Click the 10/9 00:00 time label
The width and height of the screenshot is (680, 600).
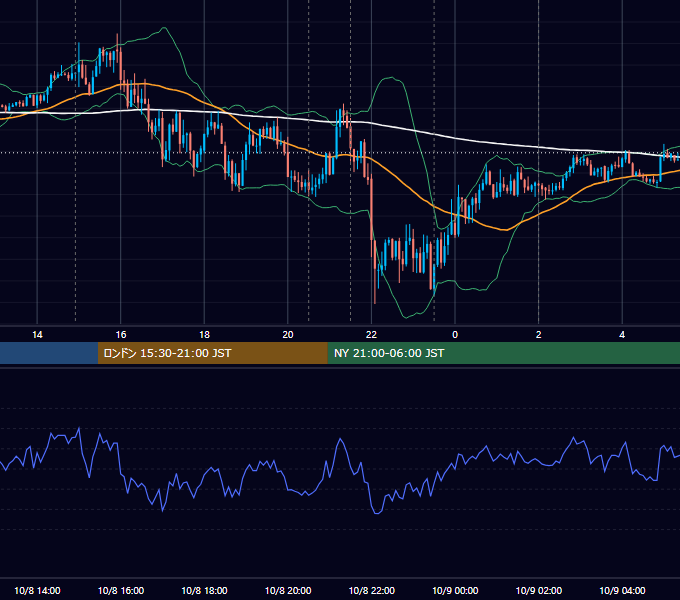455,590
